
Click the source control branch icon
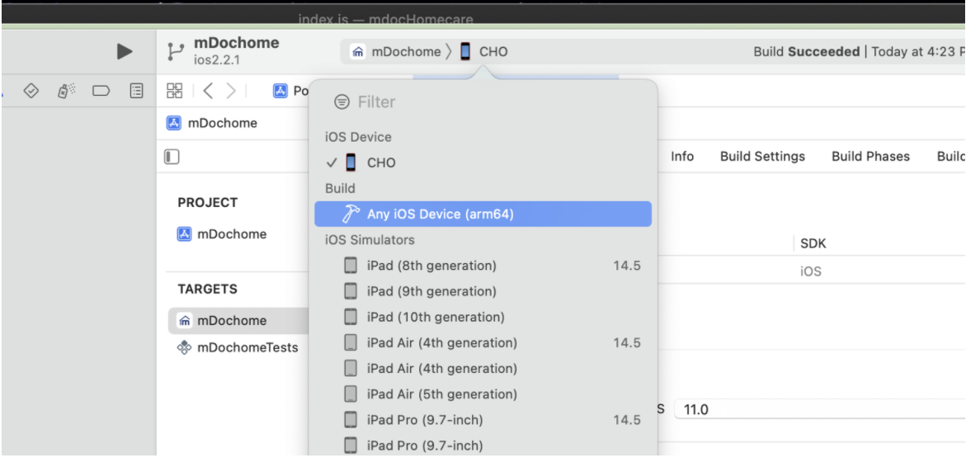click(176, 52)
